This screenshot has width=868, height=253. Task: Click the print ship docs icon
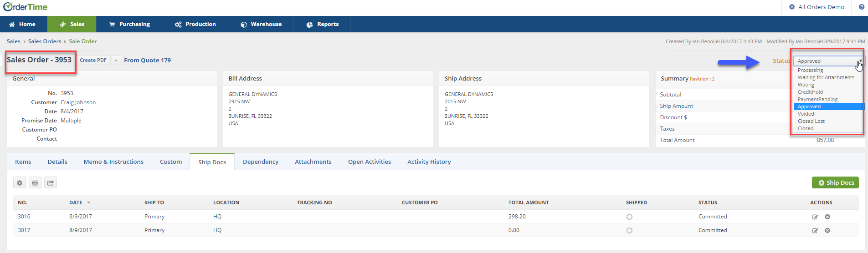tap(35, 183)
